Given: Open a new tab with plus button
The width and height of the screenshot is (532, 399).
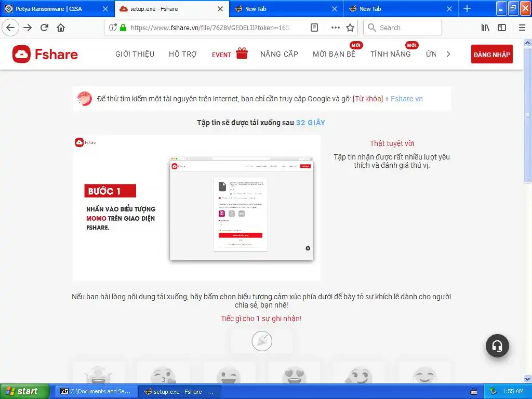Looking at the screenshot, I should click(467, 8).
